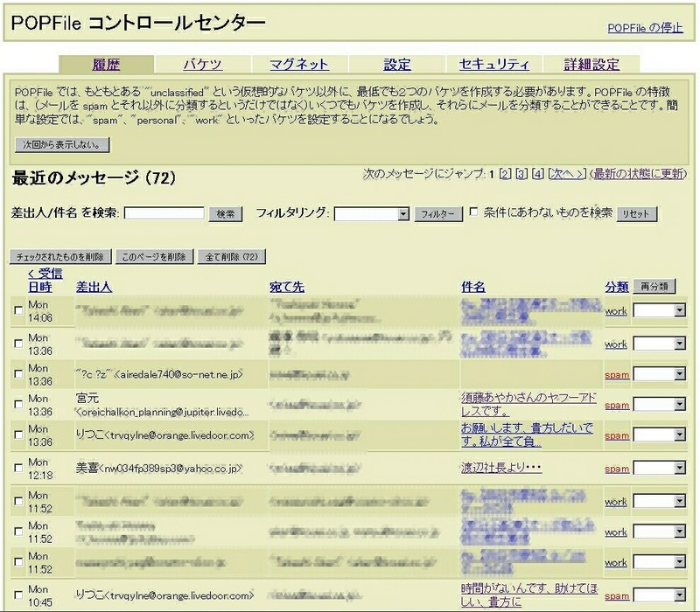700x612 pixels.
Task: Open reclassify dropdown for Mon 14:06 message
Action: [x=660, y=310]
